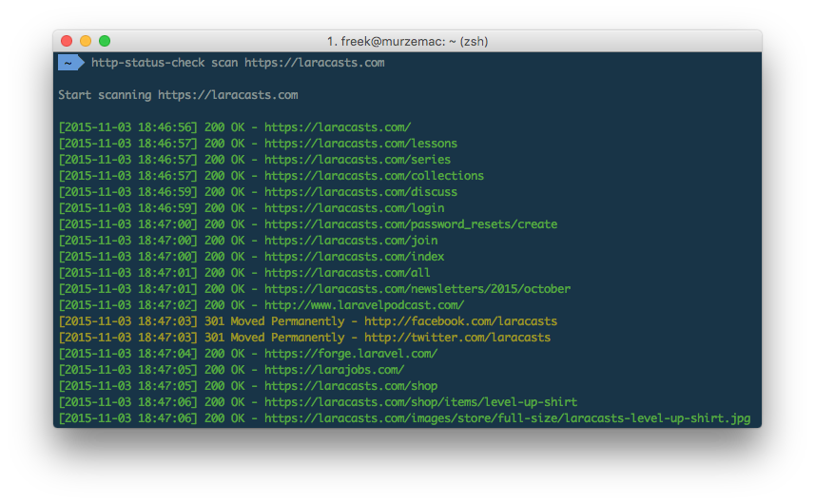Viewport: 815px width, 504px height.
Task: Click the https://laracasts.com/index URL
Action: [x=355, y=256]
